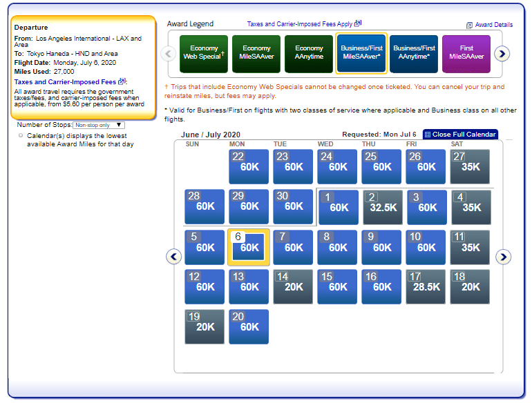
Task: Choose July 2 with 32.5K miles
Action: coord(383,207)
